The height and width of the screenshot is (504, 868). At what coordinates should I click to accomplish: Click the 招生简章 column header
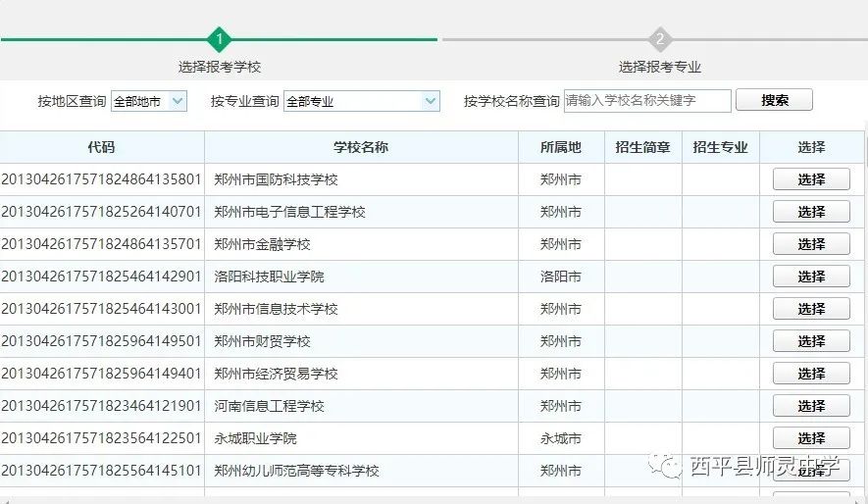pos(642,147)
